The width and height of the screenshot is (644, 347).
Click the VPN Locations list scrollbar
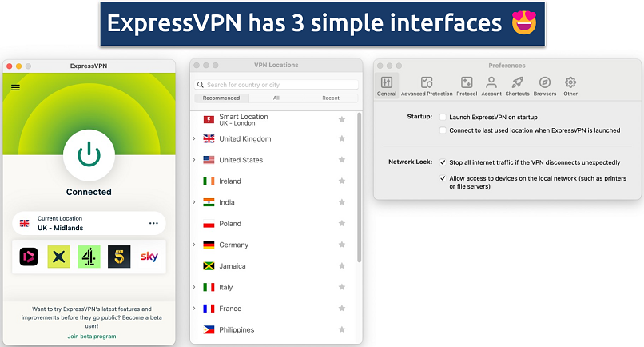360,187
